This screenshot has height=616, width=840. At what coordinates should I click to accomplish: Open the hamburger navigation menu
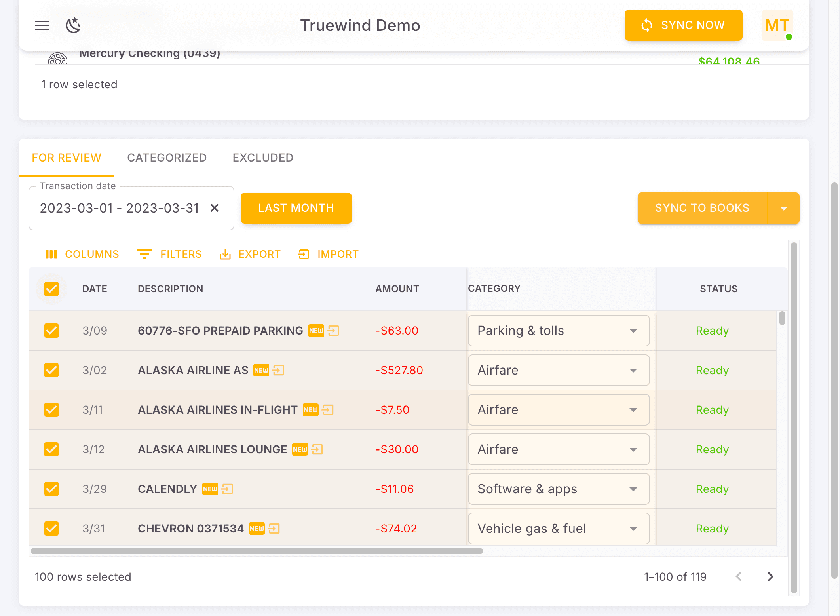point(42,25)
